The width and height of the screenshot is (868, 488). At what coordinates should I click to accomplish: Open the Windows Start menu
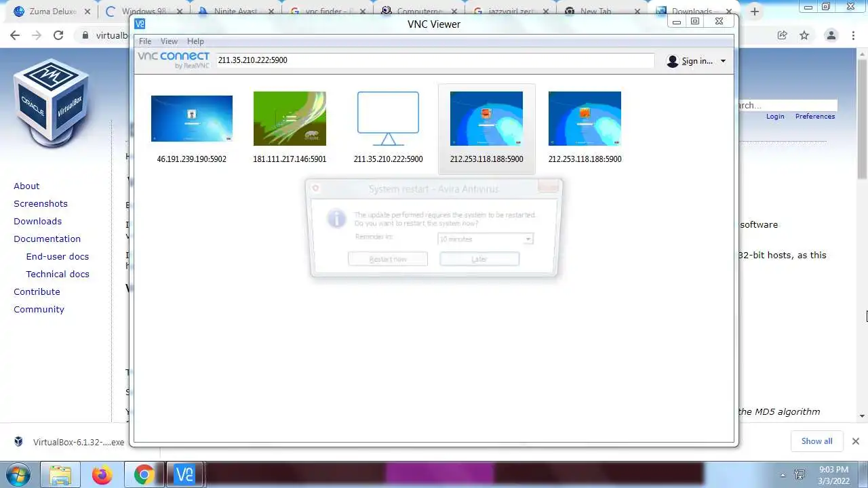click(x=18, y=474)
